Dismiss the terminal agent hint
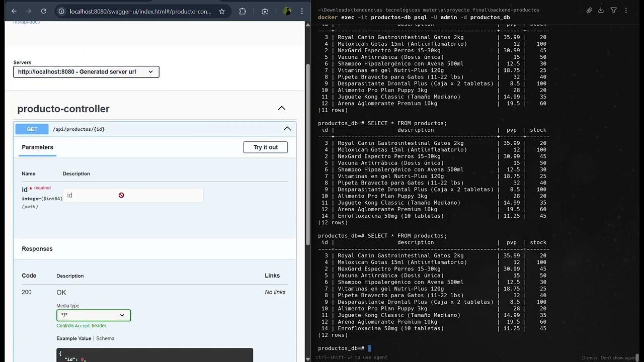Image resolution: width=644 pixels, height=362 pixels. [590, 358]
